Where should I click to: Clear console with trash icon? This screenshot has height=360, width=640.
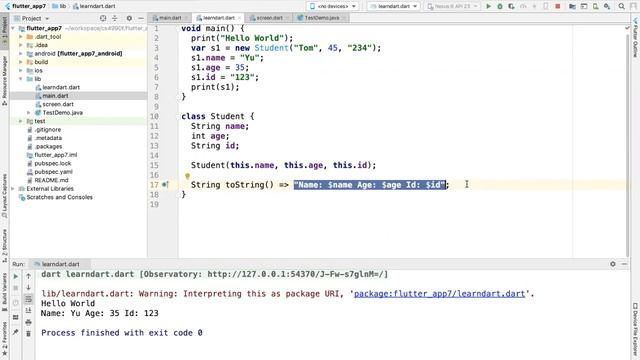pos(29,333)
